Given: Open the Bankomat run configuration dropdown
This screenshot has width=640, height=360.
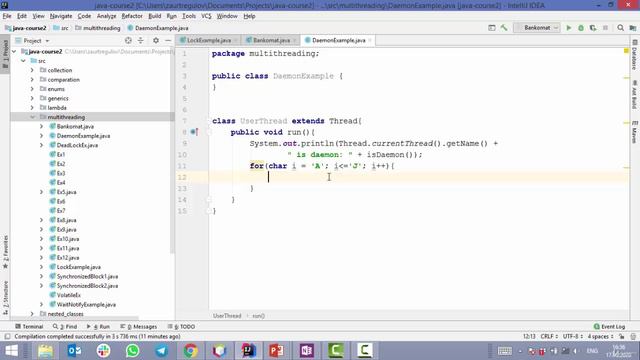Looking at the screenshot, I should tap(537, 28).
